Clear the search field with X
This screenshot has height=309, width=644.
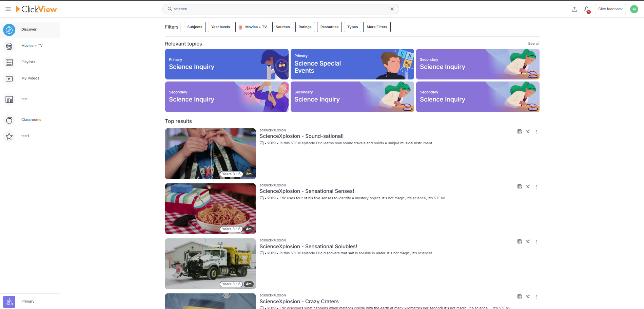[392, 9]
